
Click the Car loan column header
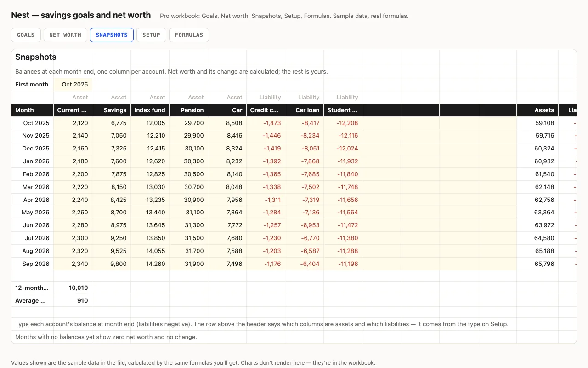tap(305, 110)
